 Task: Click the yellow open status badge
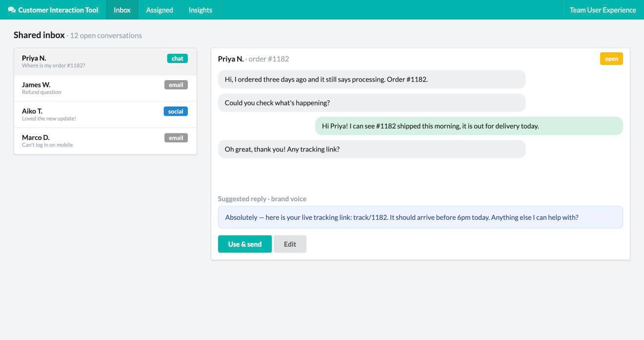click(611, 59)
